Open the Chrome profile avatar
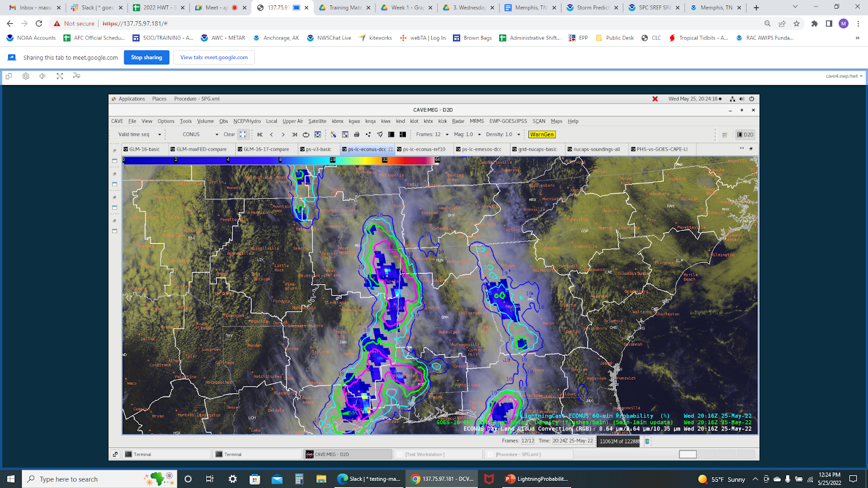 click(844, 23)
